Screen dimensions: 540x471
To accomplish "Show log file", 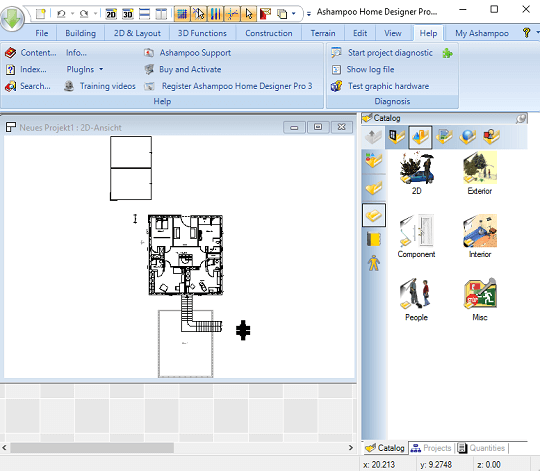I will pyautogui.click(x=362, y=70).
